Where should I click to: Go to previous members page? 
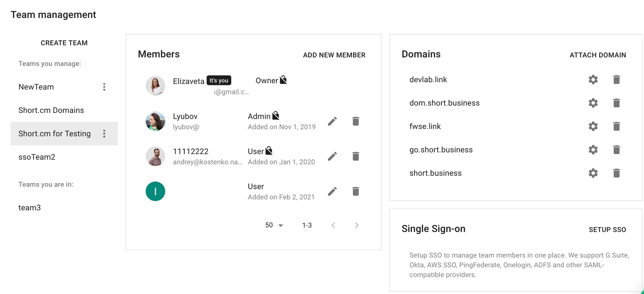333,225
